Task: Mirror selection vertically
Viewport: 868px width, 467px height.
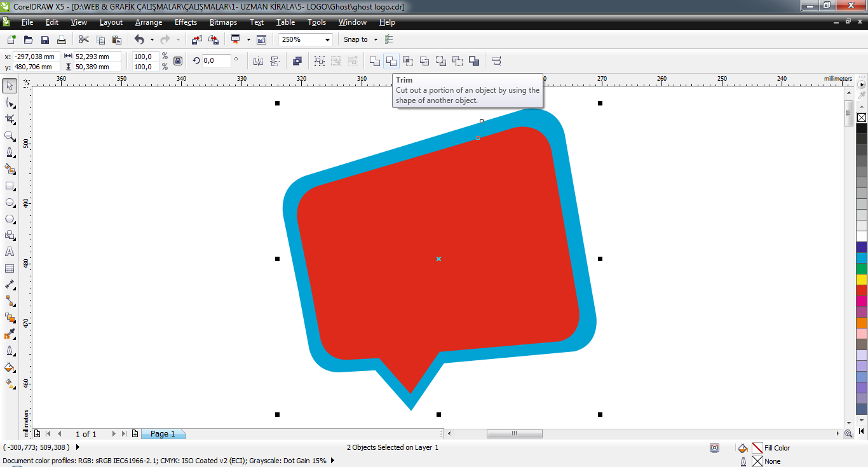Action: pyautogui.click(x=275, y=61)
